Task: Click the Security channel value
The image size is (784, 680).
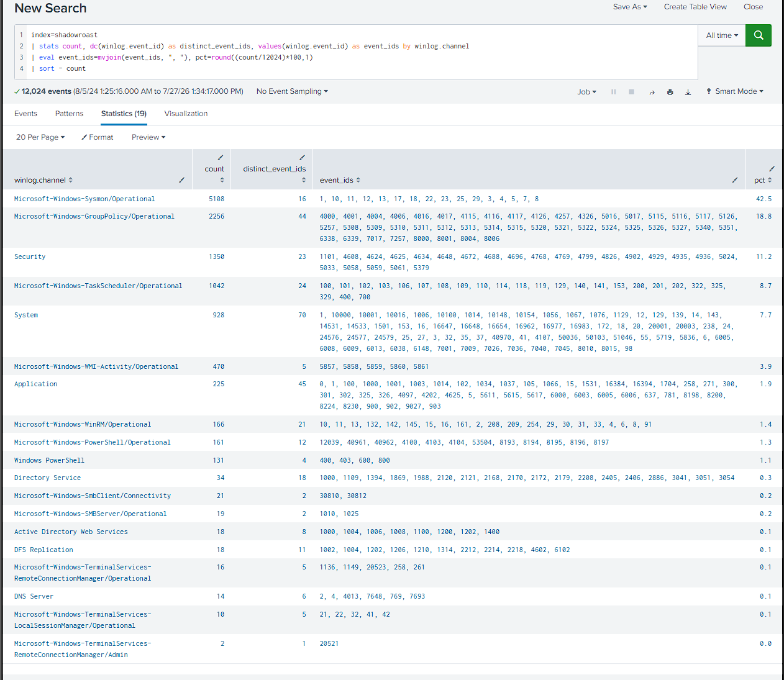Action: 30,257
